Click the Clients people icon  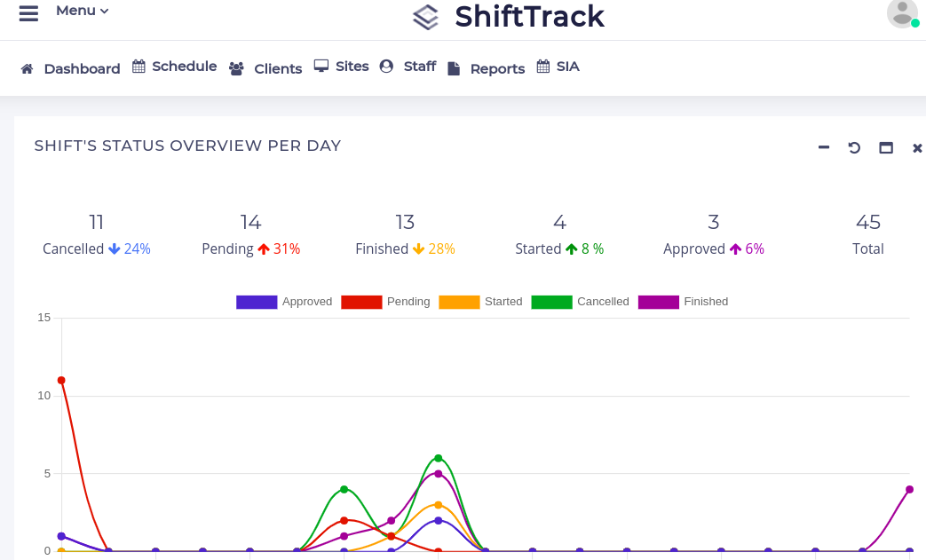pos(236,69)
